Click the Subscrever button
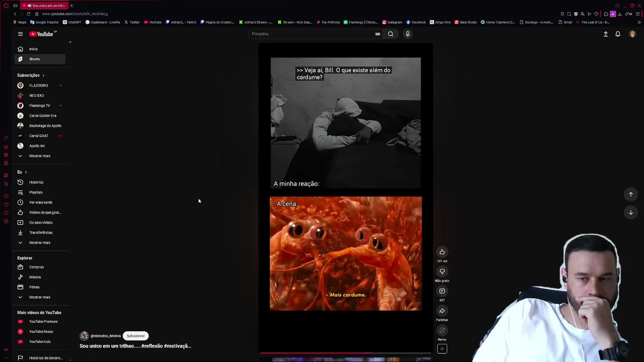The image size is (644, 362). click(135, 336)
